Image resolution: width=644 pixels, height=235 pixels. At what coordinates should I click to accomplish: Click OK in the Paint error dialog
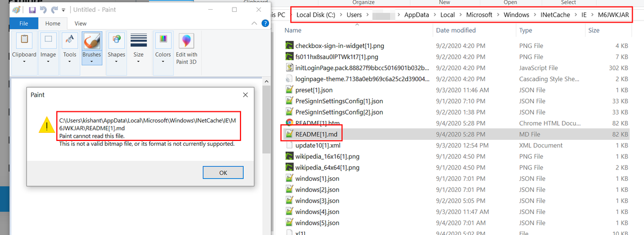[223, 173]
